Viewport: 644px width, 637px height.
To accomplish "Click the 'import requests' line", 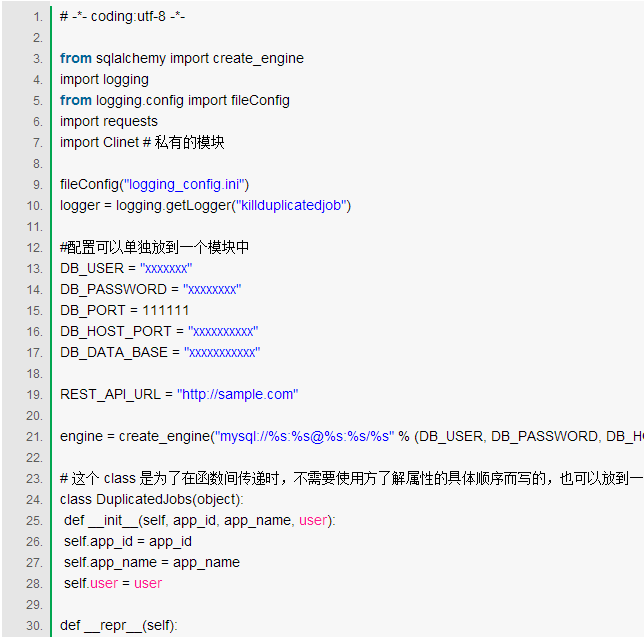I will pyautogui.click(x=109, y=121).
